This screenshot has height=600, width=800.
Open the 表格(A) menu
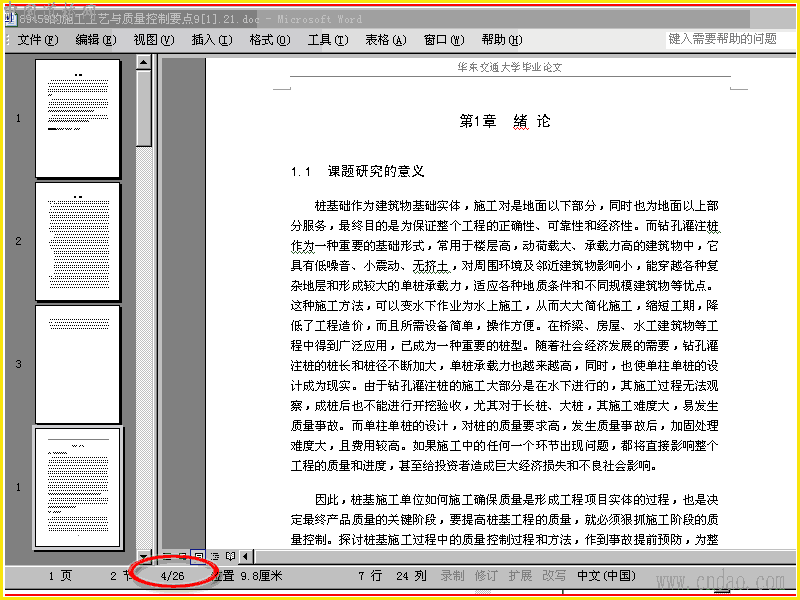(x=386, y=40)
